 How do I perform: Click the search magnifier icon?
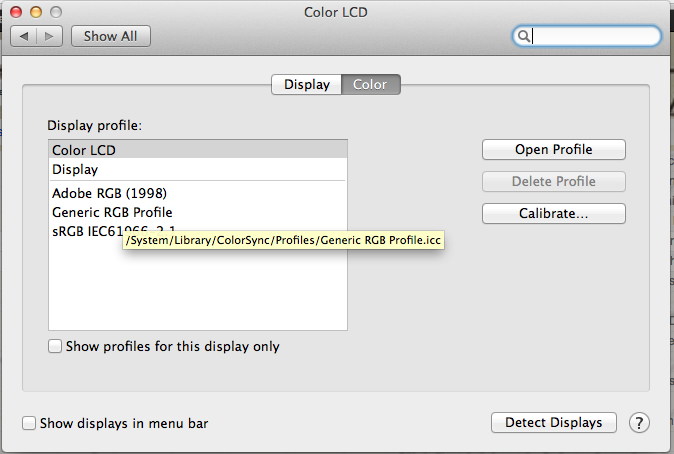523,36
